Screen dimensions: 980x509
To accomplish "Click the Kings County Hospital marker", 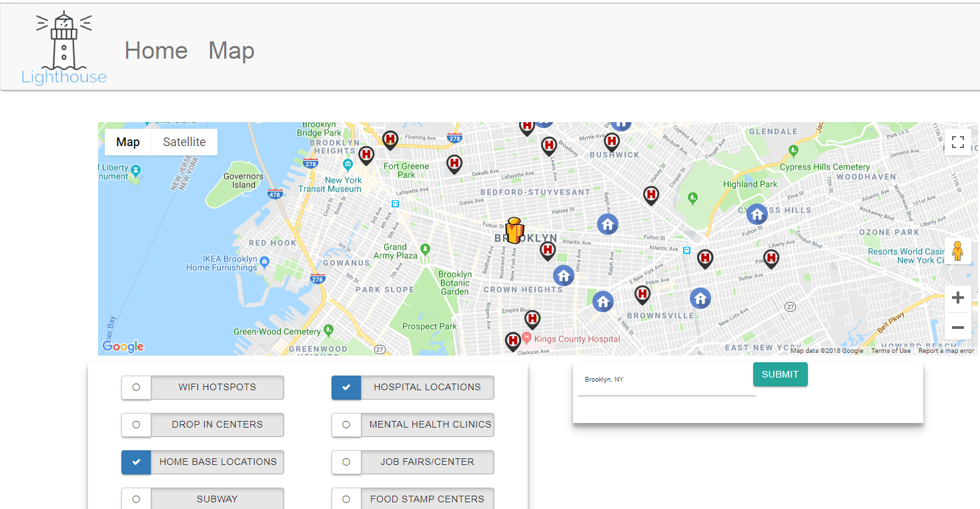I will coord(512,342).
